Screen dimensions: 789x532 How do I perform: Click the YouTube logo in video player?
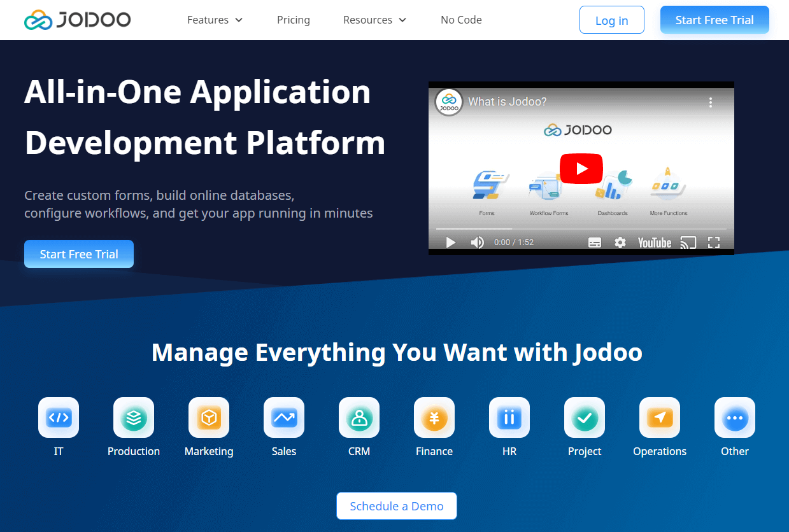pyautogui.click(x=655, y=242)
